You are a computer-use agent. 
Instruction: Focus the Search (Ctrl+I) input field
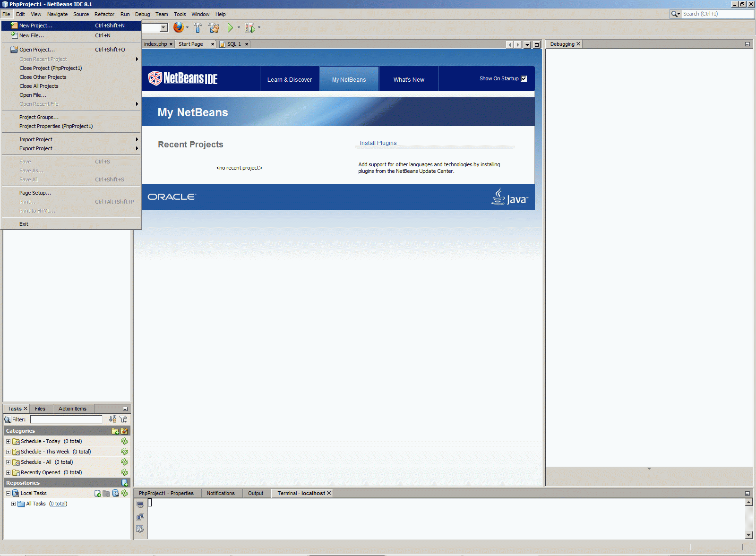click(x=717, y=14)
